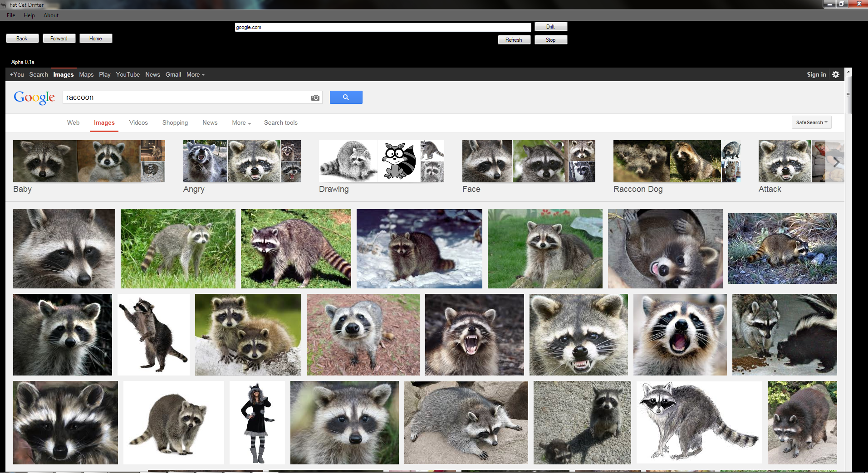This screenshot has height=473, width=868.
Task: Click the scroll up arrow
Action: [x=848, y=72]
